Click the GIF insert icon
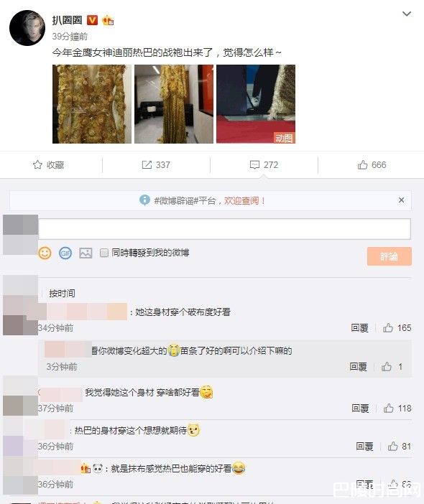Viewport: 424px width, 504px height. pyautogui.click(x=65, y=253)
